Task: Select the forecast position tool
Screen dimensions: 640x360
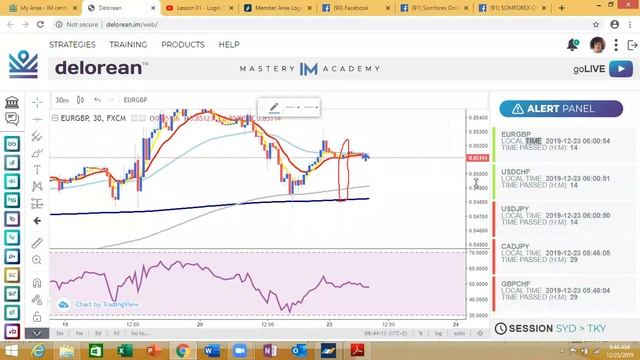Action: pyautogui.click(x=37, y=203)
